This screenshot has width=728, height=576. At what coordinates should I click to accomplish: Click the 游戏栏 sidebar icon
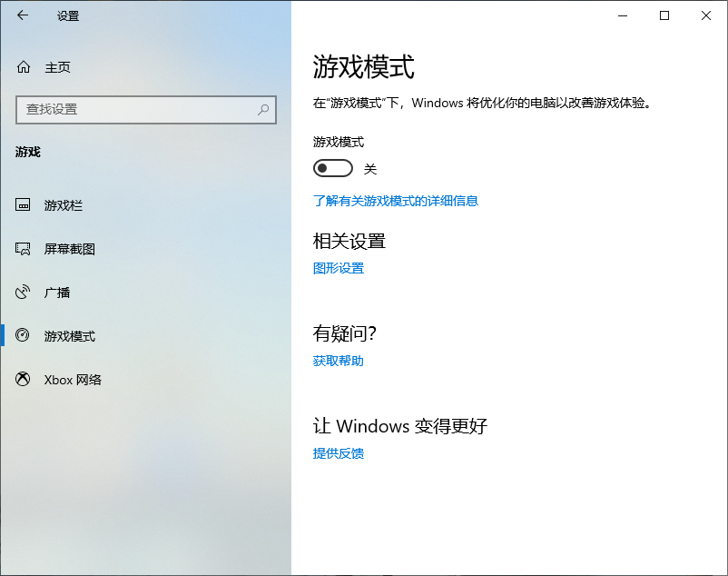(x=24, y=205)
